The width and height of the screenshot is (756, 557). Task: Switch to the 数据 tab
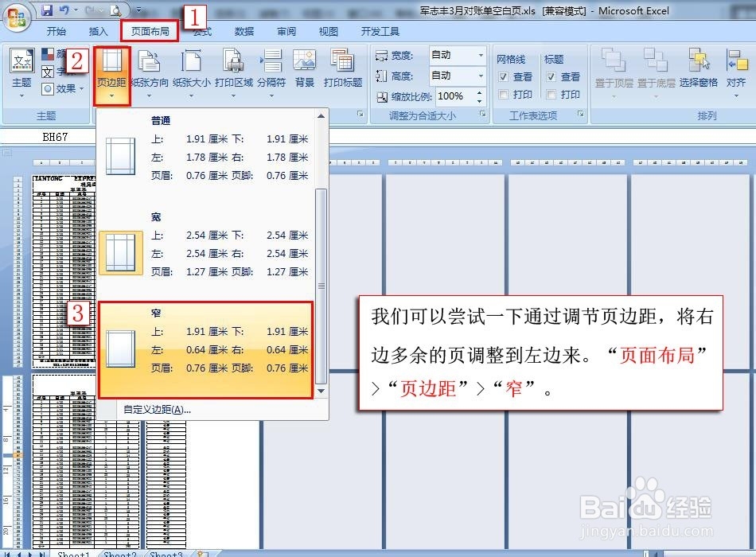pos(244,31)
